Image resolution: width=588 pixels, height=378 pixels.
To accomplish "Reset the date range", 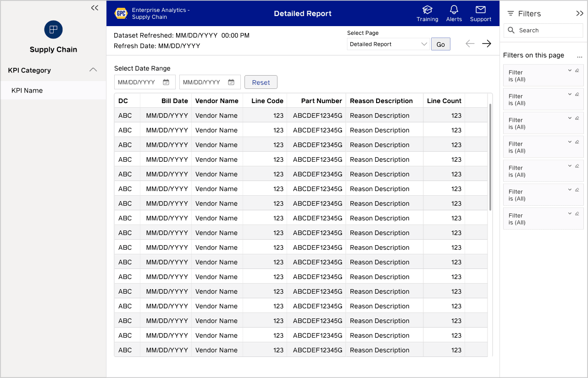I will click(261, 82).
